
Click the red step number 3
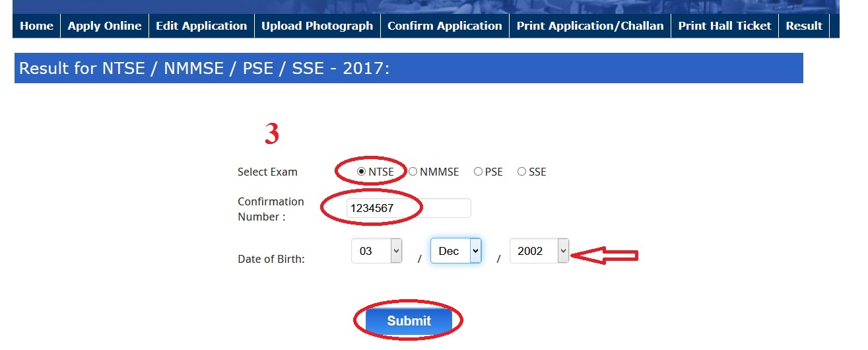point(272,134)
